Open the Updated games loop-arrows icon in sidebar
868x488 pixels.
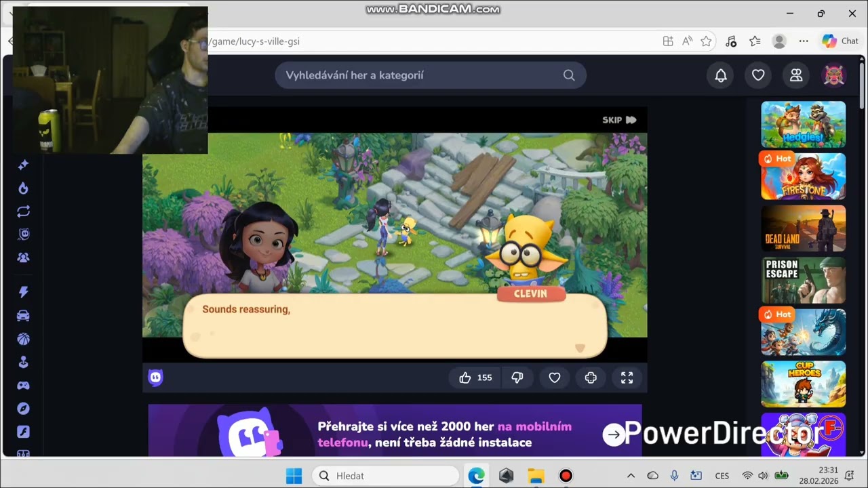(x=23, y=211)
